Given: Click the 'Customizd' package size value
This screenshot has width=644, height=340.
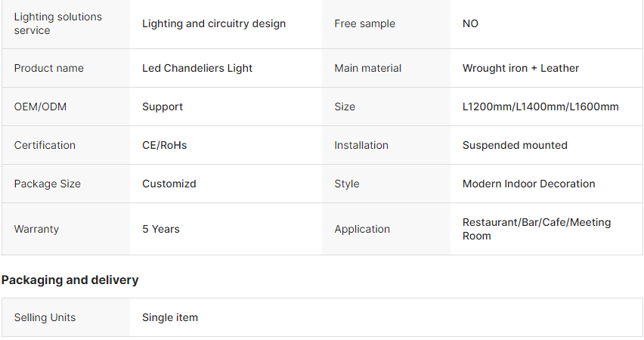Looking at the screenshot, I should [169, 184].
